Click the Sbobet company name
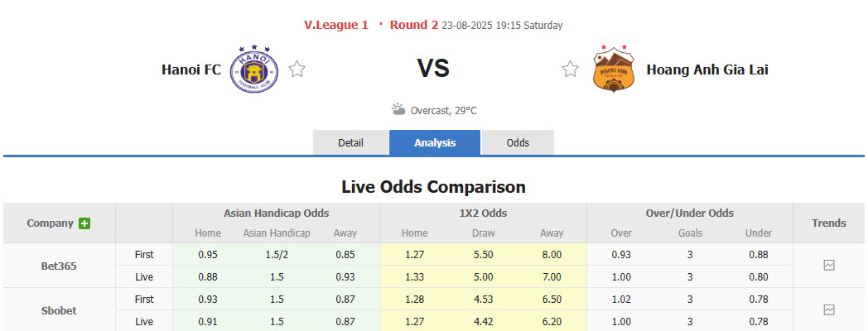The height and width of the screenshot is (331, 868). click(60, 310)
